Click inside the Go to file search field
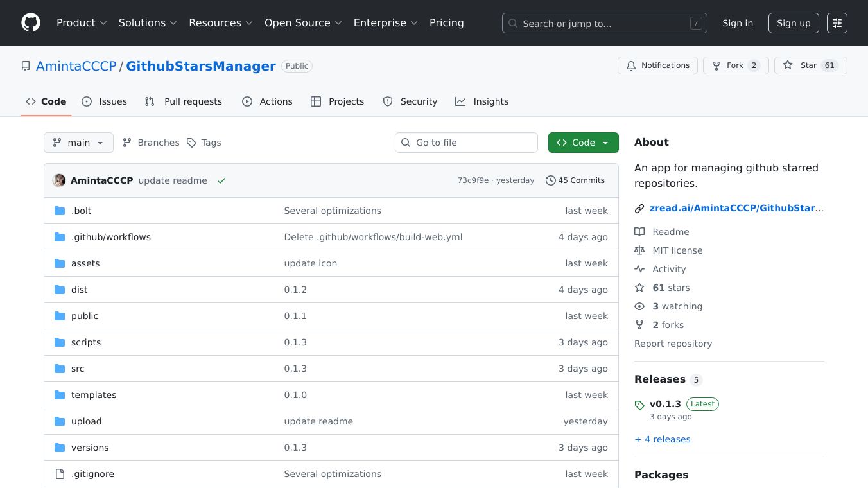The height and width of the screenshot is (488, 868). coord(466,143)
